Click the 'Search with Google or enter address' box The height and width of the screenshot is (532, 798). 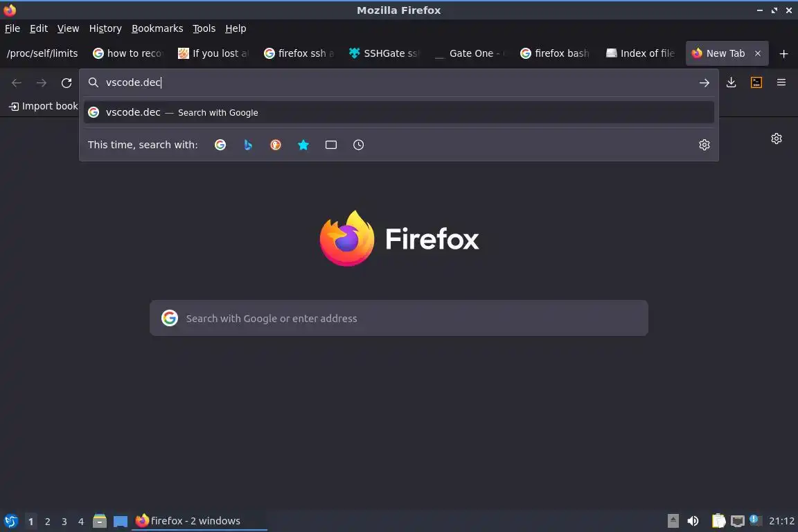pos(398,318)
